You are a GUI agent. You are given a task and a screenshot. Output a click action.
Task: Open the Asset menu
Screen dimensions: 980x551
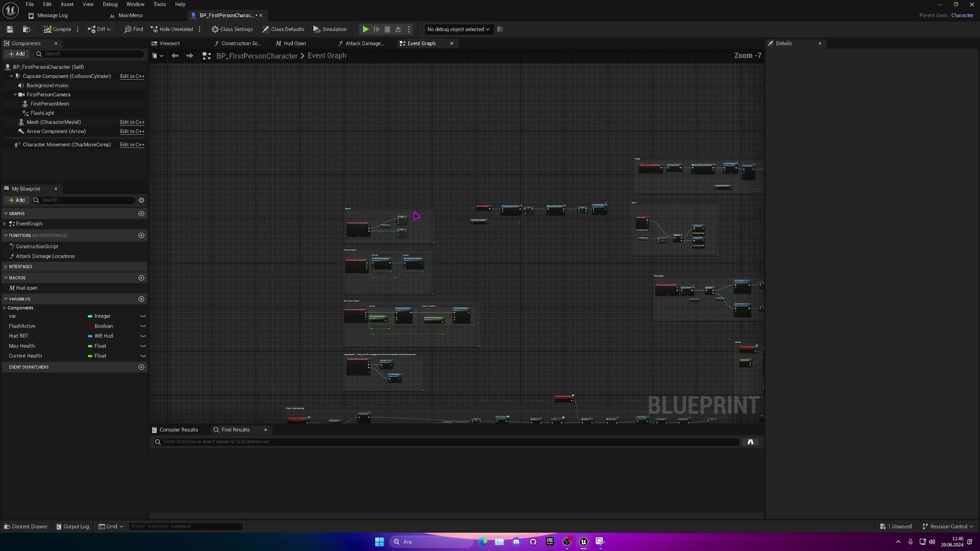click(67, 4)
